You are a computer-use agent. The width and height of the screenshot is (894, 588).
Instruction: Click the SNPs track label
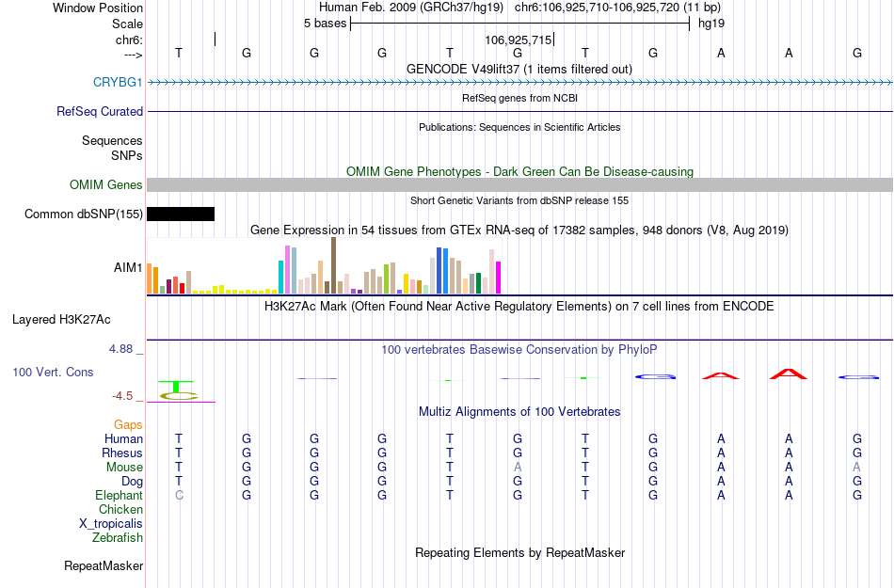127,155
